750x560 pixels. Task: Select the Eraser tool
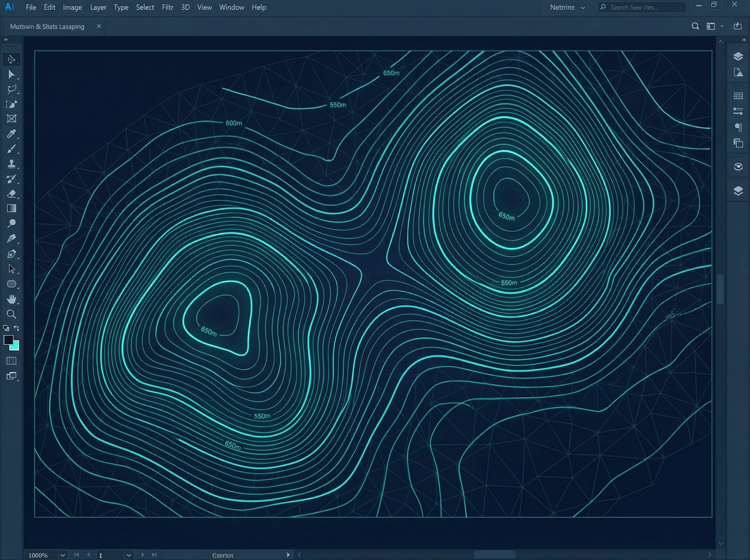coord(12,194)
